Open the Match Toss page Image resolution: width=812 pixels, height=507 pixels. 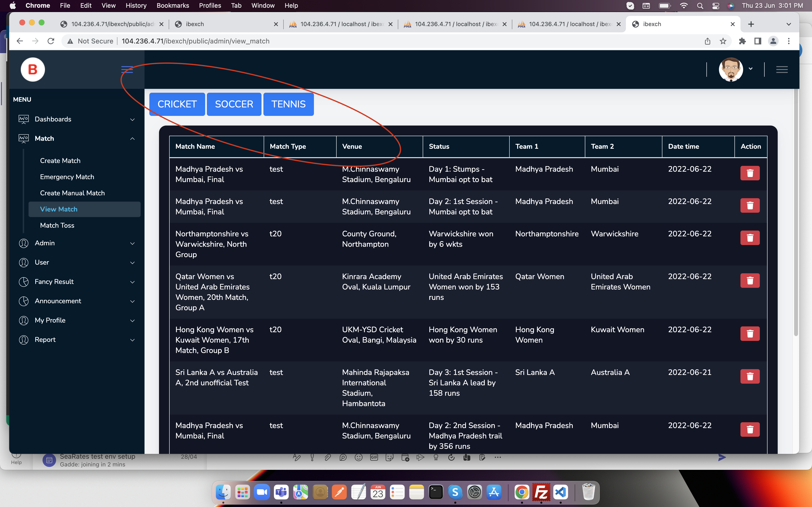[57, 225]
